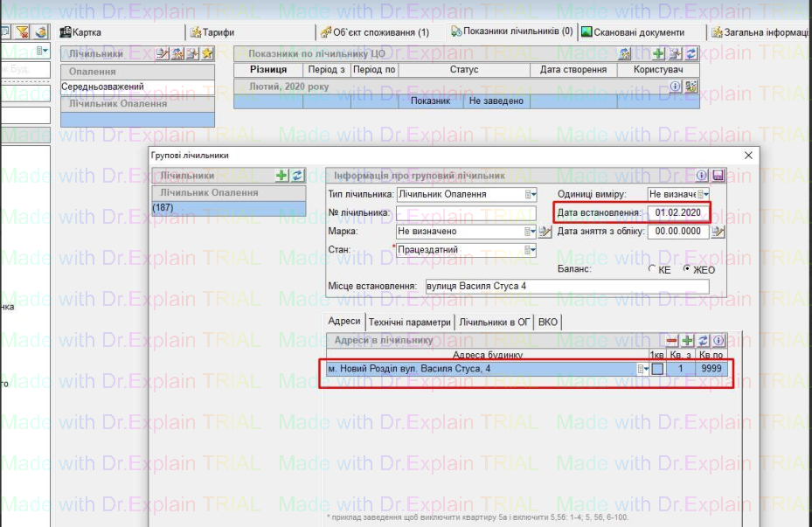Open the Одиниці виміру dropdown
The image size is (812, 527).
tap(702, 194)
